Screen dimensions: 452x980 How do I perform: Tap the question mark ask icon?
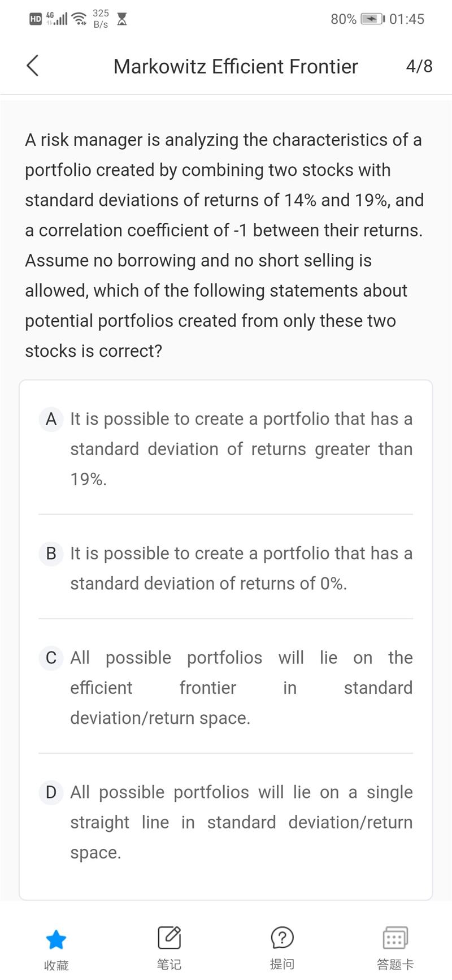282,938
